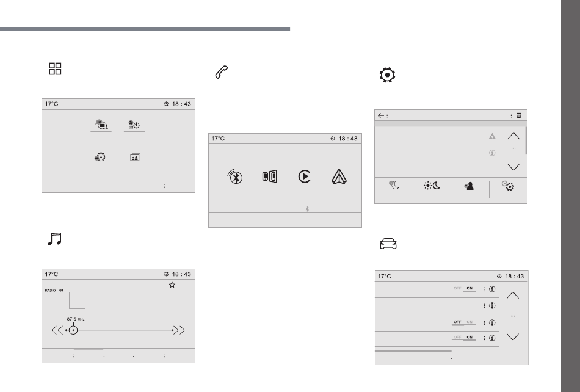The image size is (580, 392).
Task: Go back using the left arrow in settings
Action: coord(380,115)
